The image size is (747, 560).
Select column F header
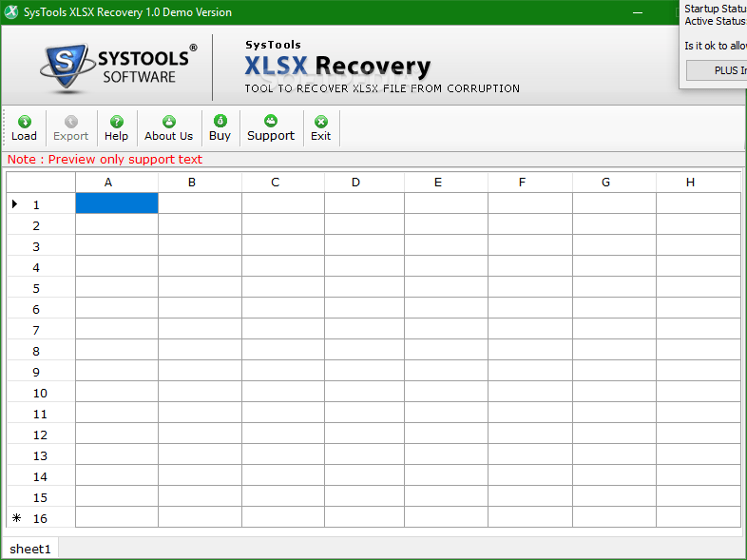tap(530, 182)
